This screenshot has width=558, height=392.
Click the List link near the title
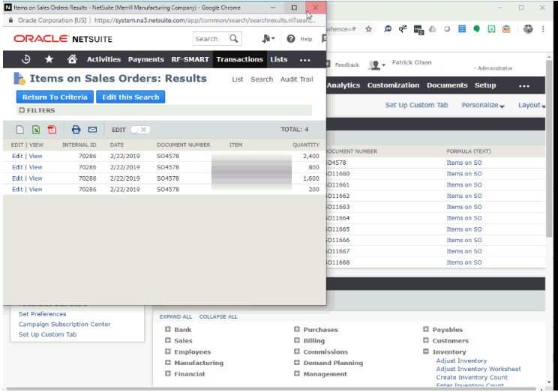pos(237,79)
